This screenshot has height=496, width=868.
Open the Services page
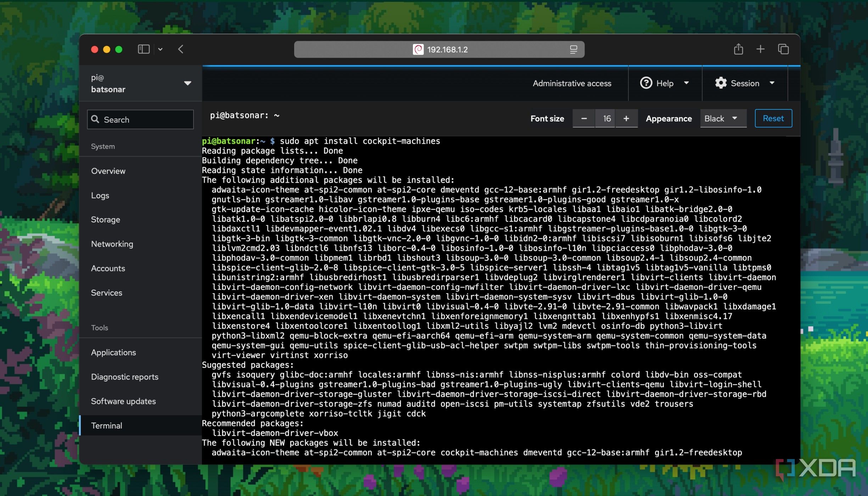[x=141, y=293]
